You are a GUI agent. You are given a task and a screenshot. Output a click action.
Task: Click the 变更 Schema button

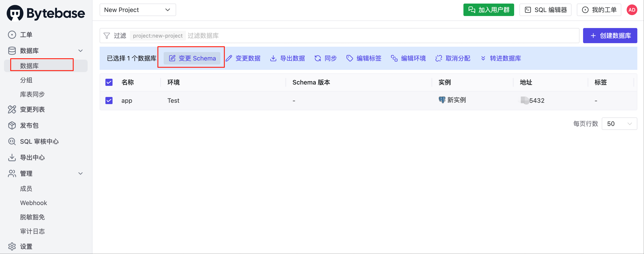(x=192, y=58)
